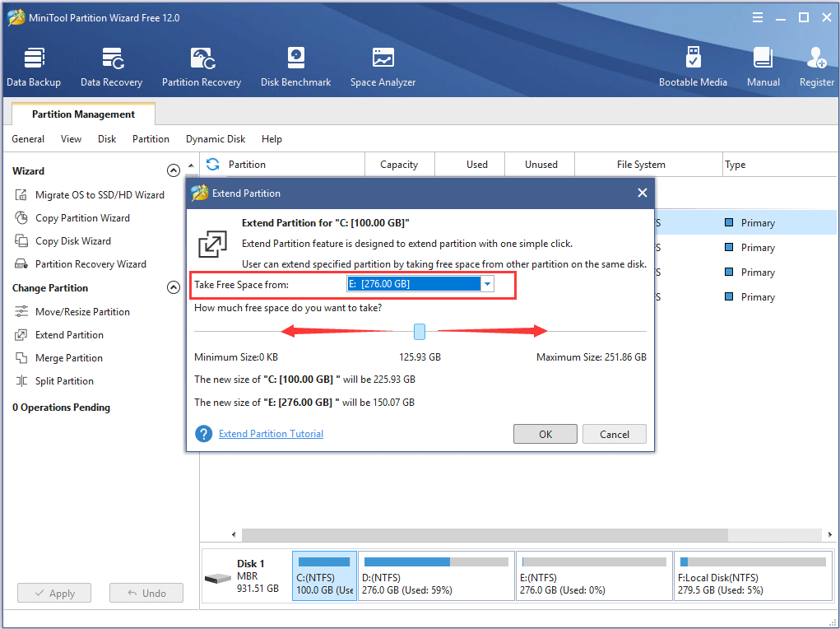The width and height of the screenshot is (840, 629).
Task: Close the Extend Partition dialog
Action: 643,193
